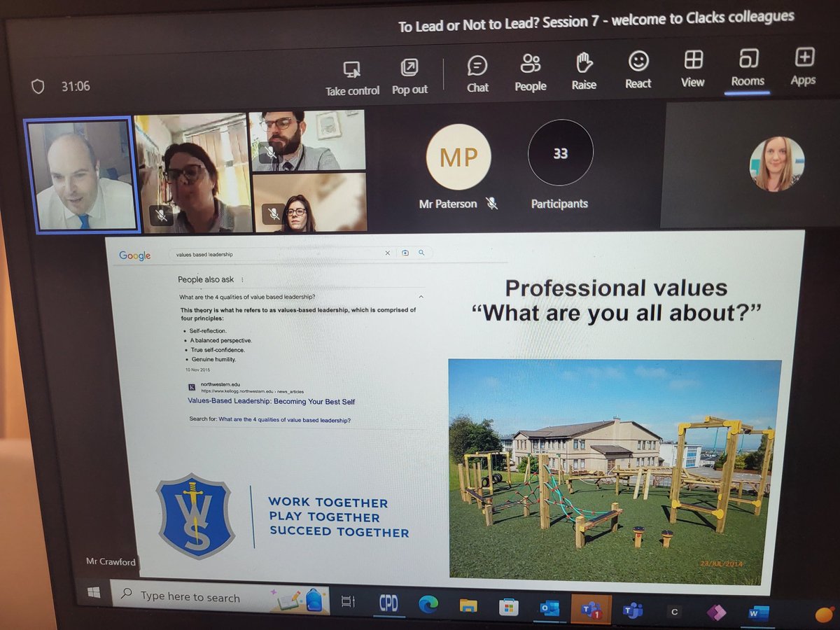840x630 pixels.
Task: Launch Microsoft Edge from taskbar
Action: pyautogui.click(x=428, y=605)
